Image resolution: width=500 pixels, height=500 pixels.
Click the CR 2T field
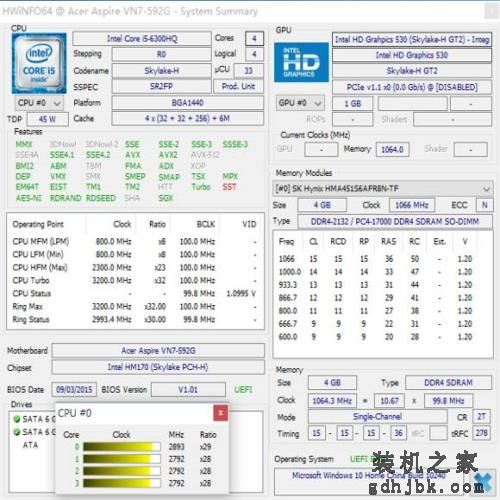481,417
